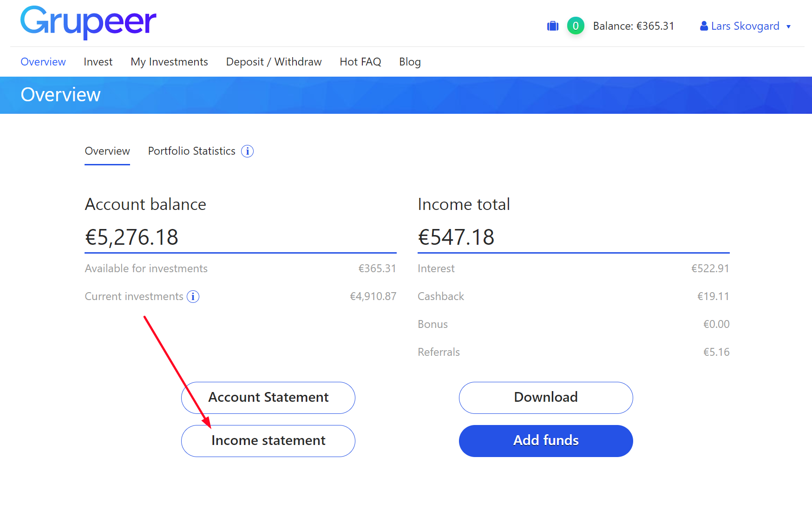Click the income total €547.18 value

[456, 237]
